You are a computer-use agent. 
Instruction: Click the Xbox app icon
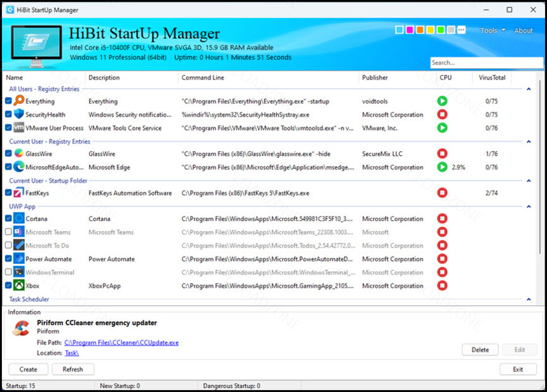point(19,285)
